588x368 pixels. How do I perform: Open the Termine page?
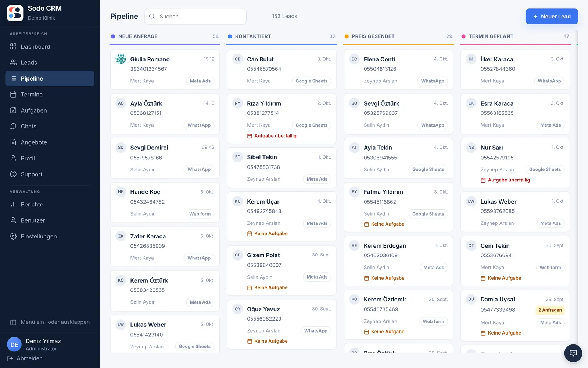(x=50, y=94)
